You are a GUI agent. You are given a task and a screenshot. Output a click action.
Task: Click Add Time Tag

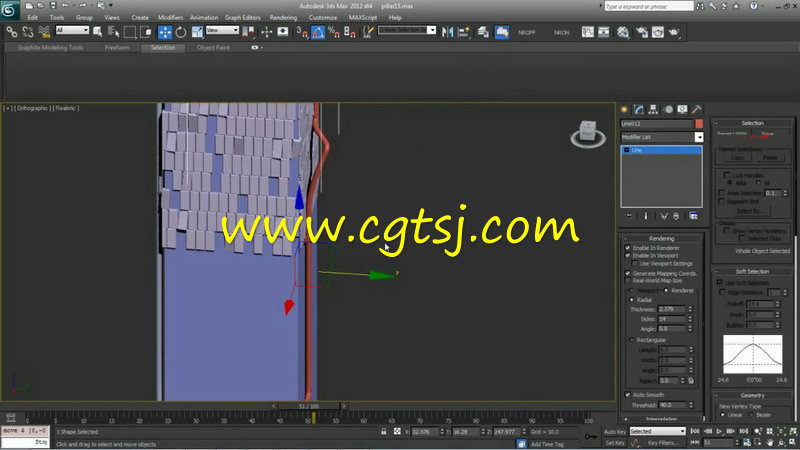pos(547,444)
